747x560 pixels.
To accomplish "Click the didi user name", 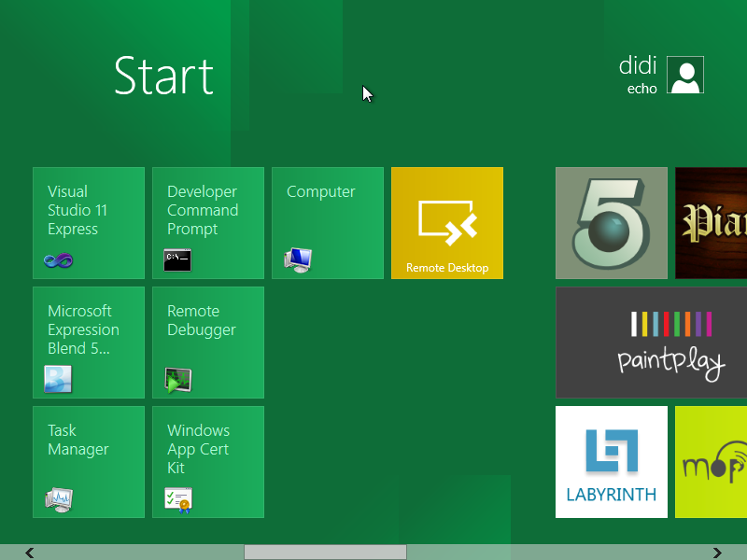I will pyautogui.click(x=638, y=65).
